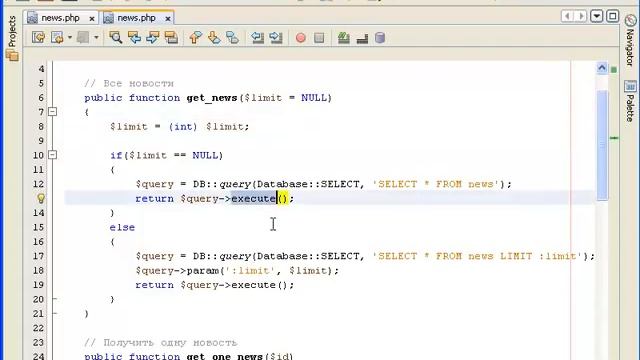The width and height of the screenshot is (640, 360).
Task: Shift line left icon
Action: pyautogui.click(x=258, y=38)
